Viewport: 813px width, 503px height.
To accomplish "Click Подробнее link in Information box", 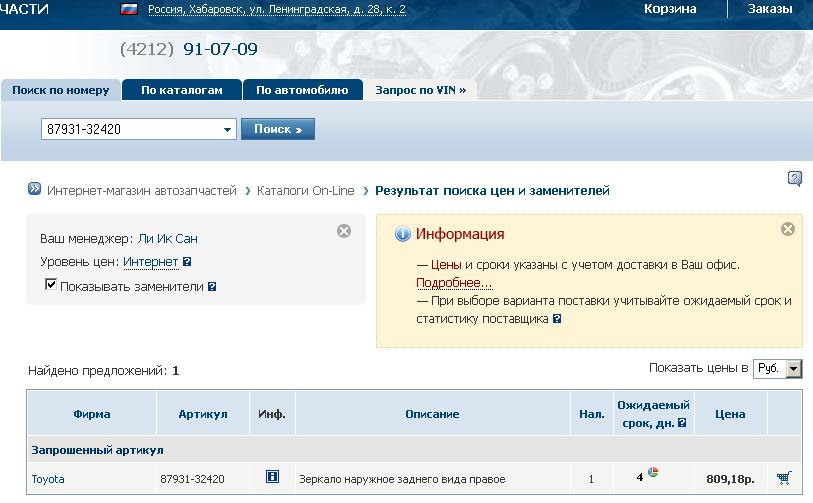I will click(454, 283).
